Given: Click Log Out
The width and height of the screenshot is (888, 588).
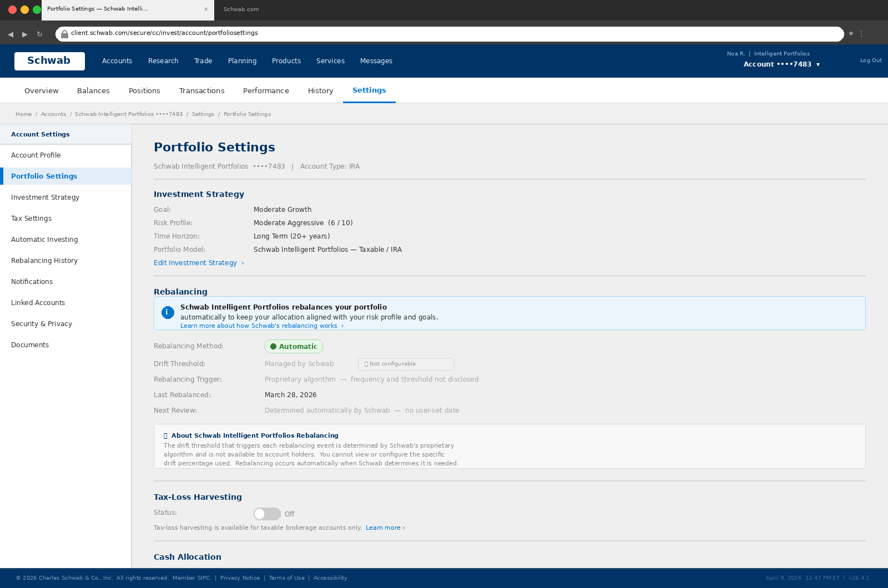Looking at the screenshot, I should (870, 60).
